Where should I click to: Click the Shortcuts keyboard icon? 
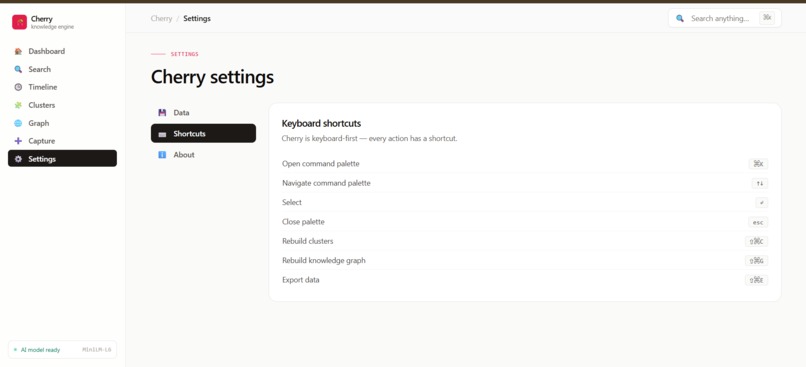click(162, 134)
